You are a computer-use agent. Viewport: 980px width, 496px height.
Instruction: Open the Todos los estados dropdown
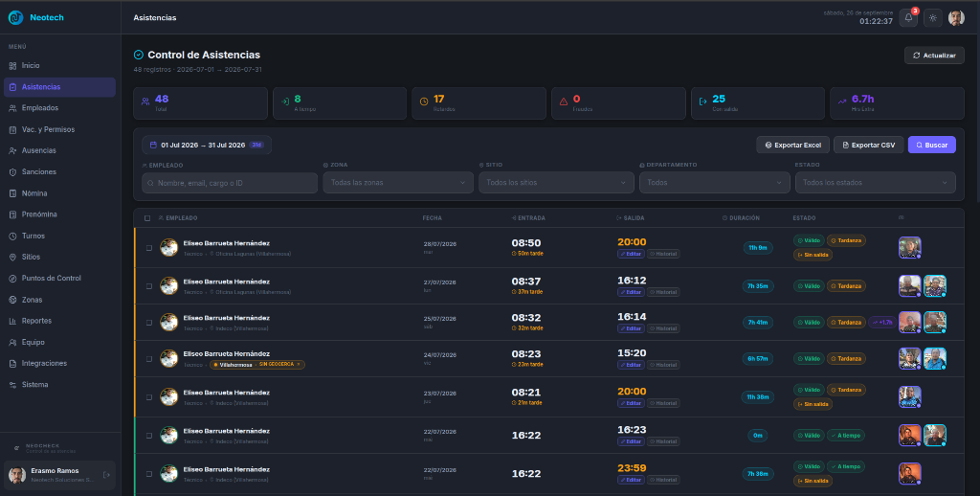[x=875, y=183]
